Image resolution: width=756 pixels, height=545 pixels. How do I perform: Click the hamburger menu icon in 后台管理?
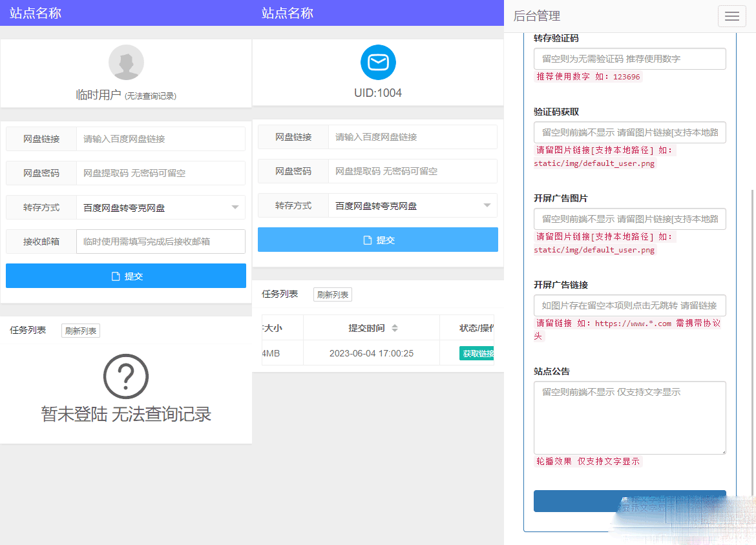(x=731, y=16)
